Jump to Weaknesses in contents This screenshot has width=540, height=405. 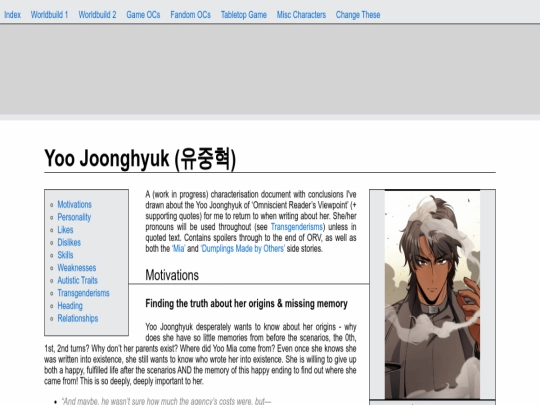[x=76, y=268]
